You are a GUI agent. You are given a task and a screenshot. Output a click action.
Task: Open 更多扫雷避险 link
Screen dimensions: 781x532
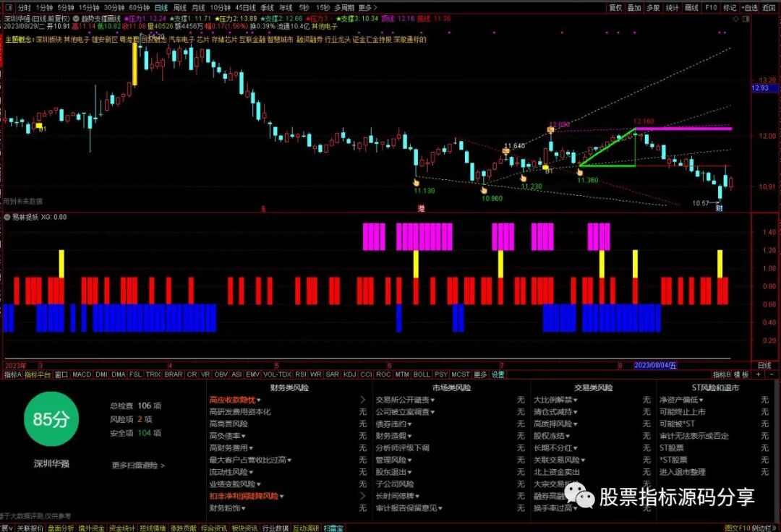pos(138,465)
